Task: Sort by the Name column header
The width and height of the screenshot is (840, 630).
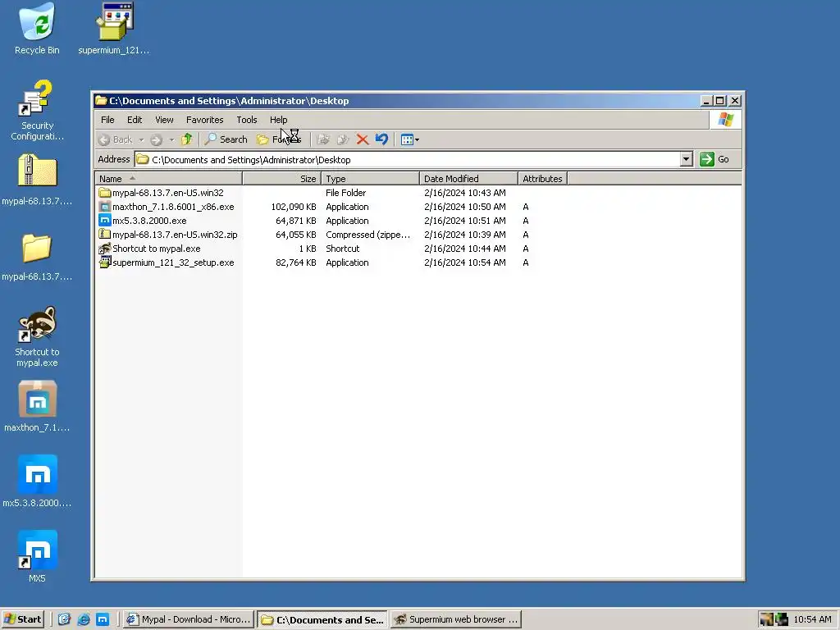Action: click(169, 178)
